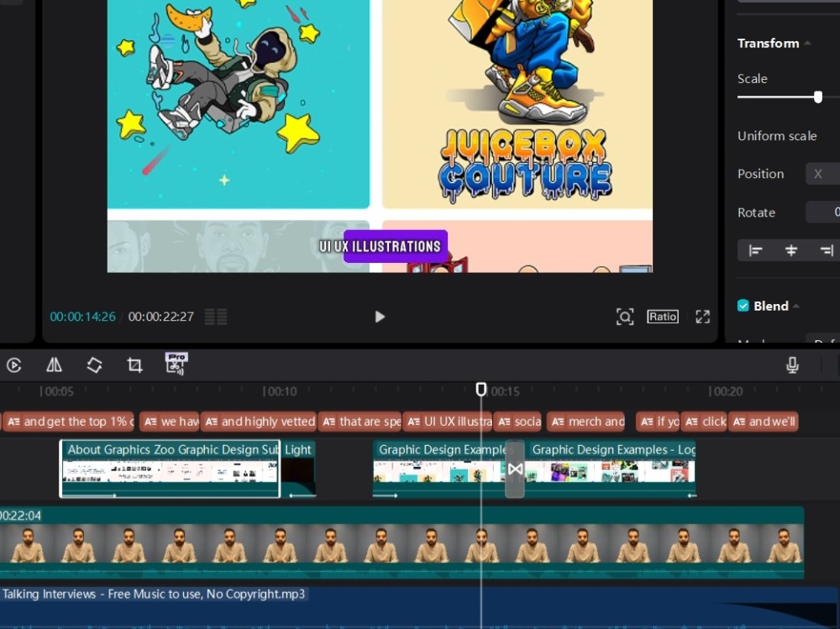Click the current timecode 00:00:14:26

tap(82, 317)
